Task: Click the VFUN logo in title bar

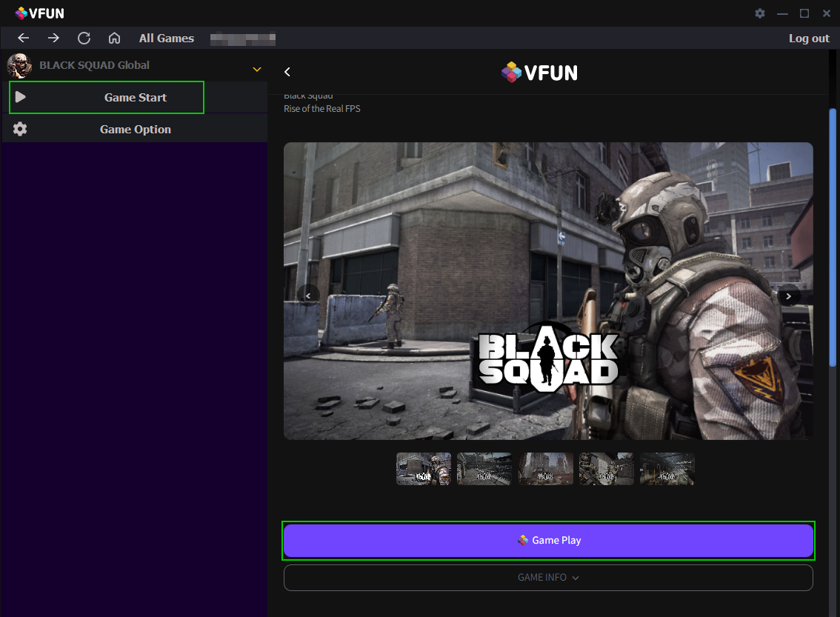Action: click(x=40, y=13)
